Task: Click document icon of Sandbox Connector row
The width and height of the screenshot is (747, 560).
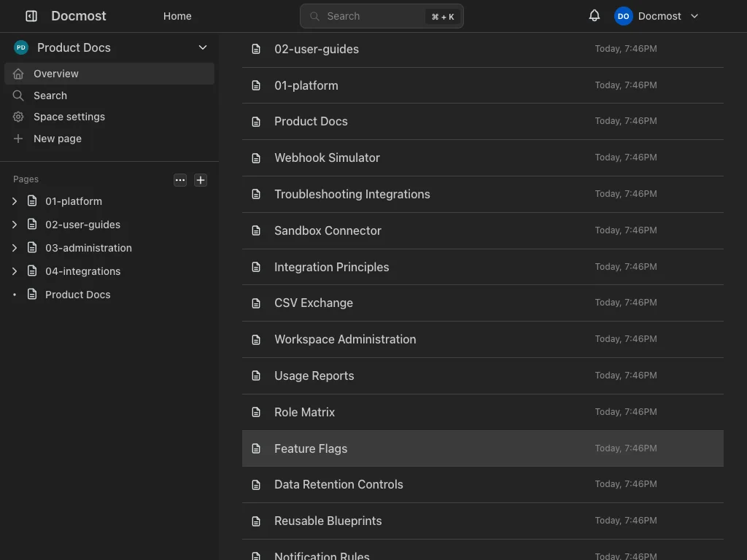Action: pos(256,231)
